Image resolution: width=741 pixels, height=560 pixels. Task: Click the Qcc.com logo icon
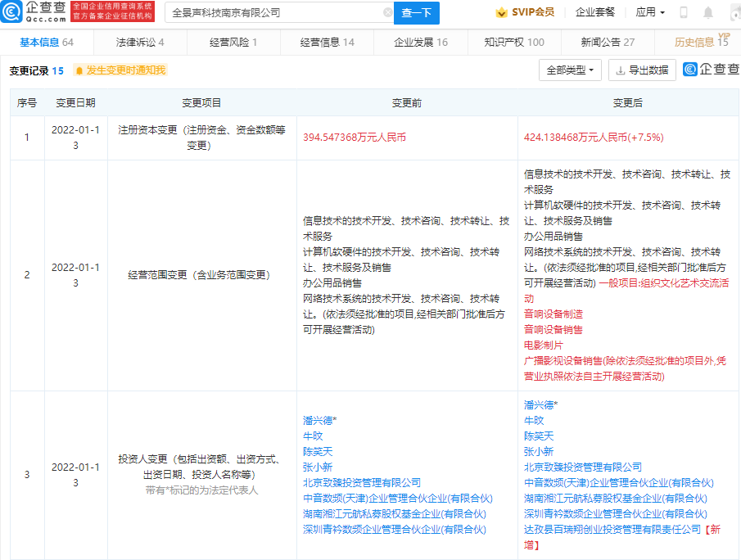(11, 11)
